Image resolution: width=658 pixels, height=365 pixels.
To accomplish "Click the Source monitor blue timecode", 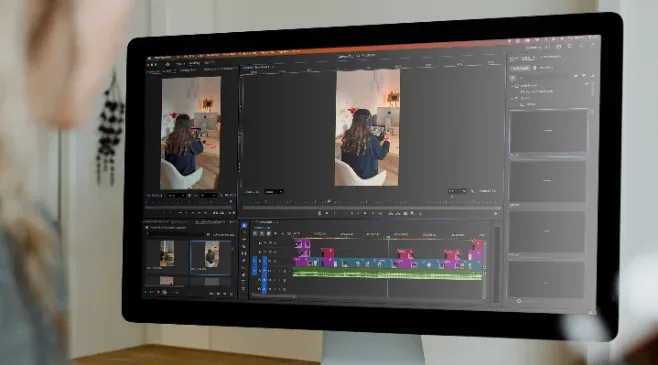I will [x=154, y=196].
